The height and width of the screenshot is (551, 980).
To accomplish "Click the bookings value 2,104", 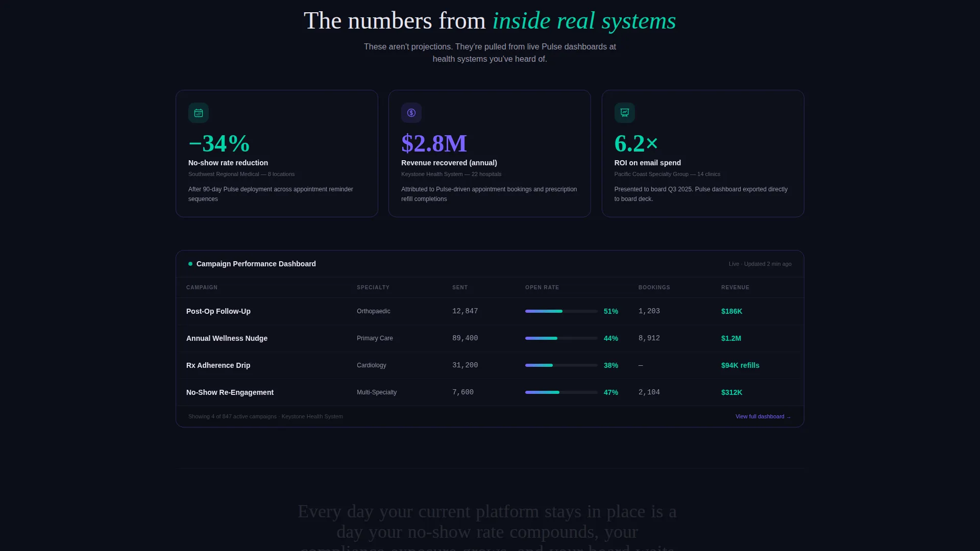I will pos(649,392).
